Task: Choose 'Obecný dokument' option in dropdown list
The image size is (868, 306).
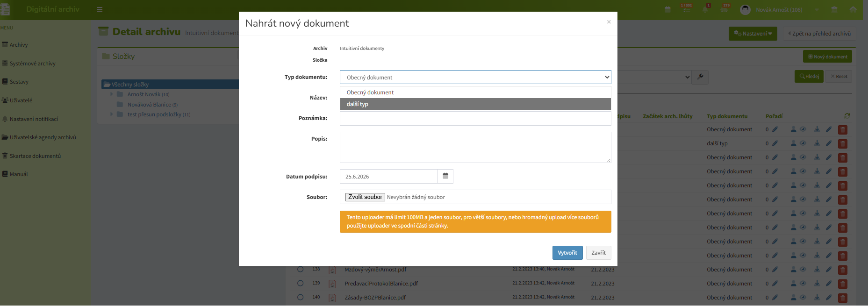Action: pyautogui.click(x=475, y=93)
